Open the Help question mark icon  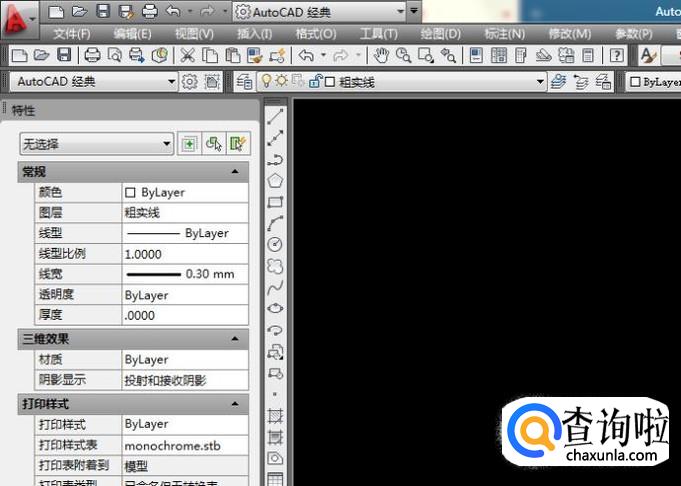(617, 55)
